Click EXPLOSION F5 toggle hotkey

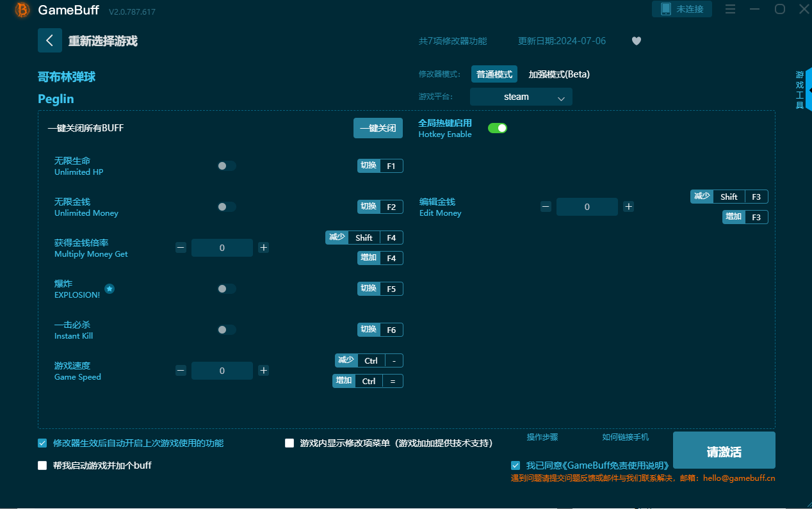[x=380, y=289]
